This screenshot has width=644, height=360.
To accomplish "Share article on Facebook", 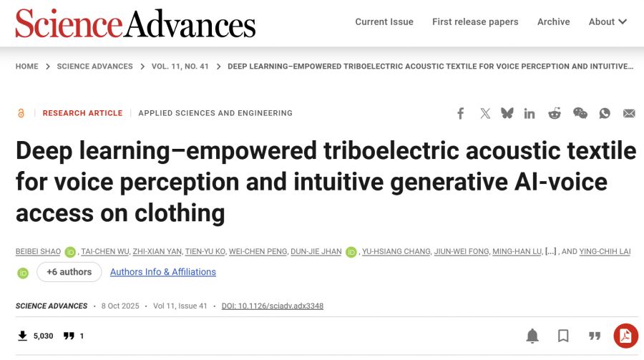I will tap(461, 113).
